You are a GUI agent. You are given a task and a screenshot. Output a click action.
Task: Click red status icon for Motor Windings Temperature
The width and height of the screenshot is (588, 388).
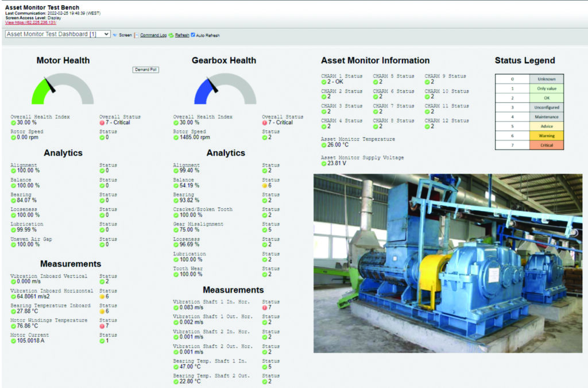(102, 326)
